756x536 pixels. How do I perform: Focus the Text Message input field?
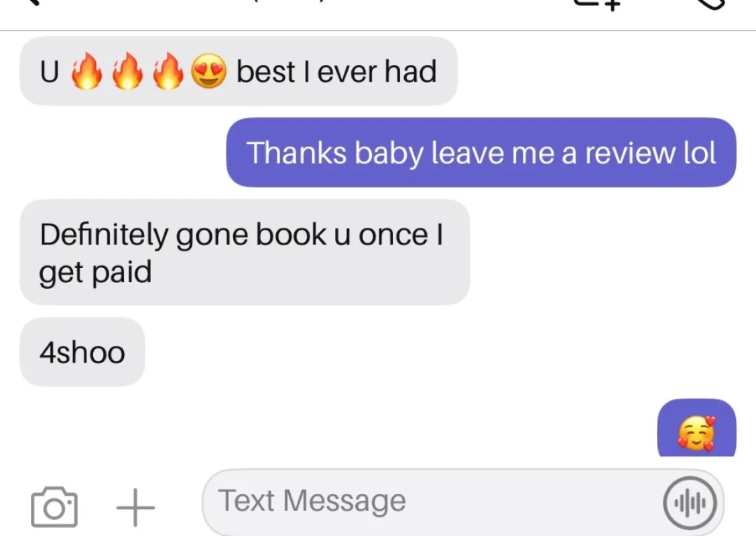(463, 502)
